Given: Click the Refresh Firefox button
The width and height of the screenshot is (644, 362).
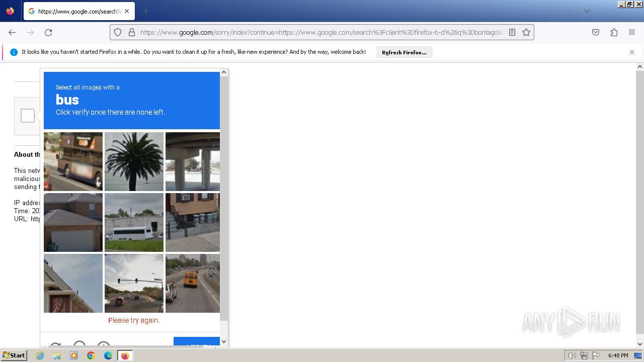Looking at the screenshot, I should [x=404, y=52].
